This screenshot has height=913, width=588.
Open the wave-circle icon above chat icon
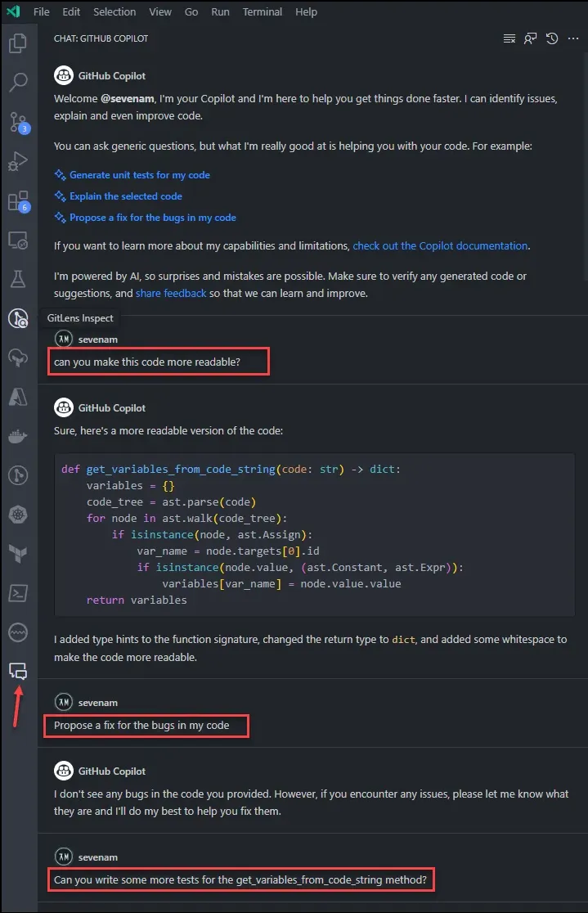(x=18, y=632)
